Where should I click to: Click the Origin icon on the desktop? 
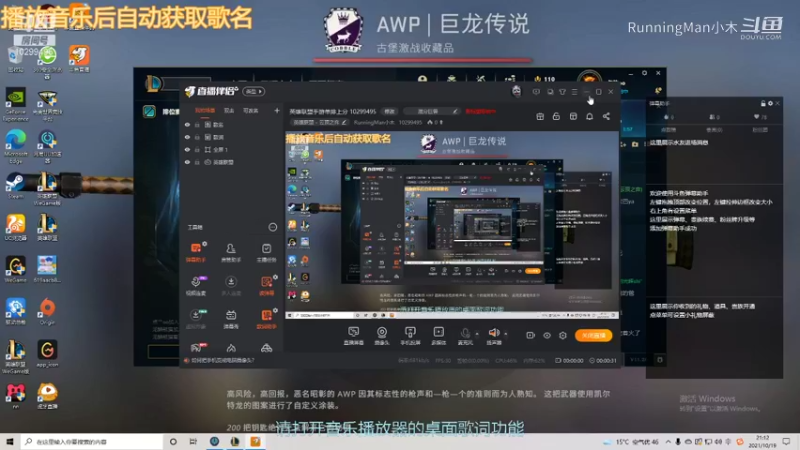coord(47,312)
